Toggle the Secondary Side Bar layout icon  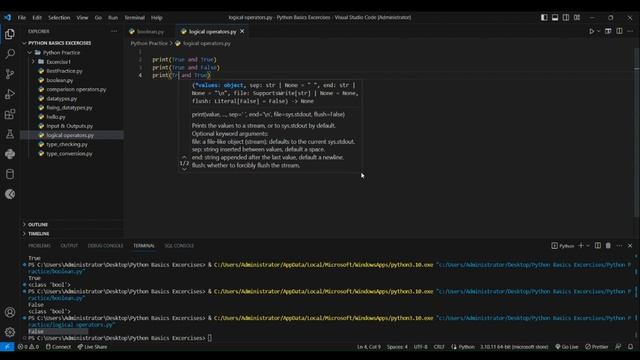(566, 18)
